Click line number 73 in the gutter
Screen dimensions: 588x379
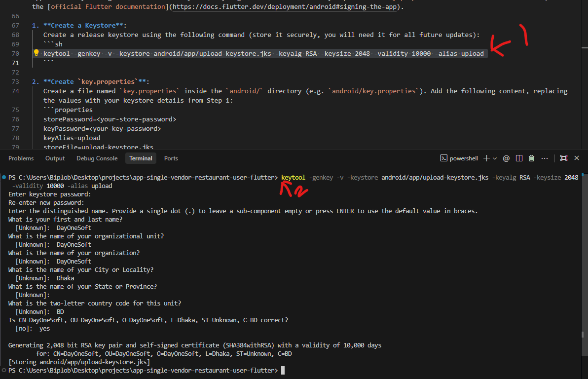click(x=15, y=82)
